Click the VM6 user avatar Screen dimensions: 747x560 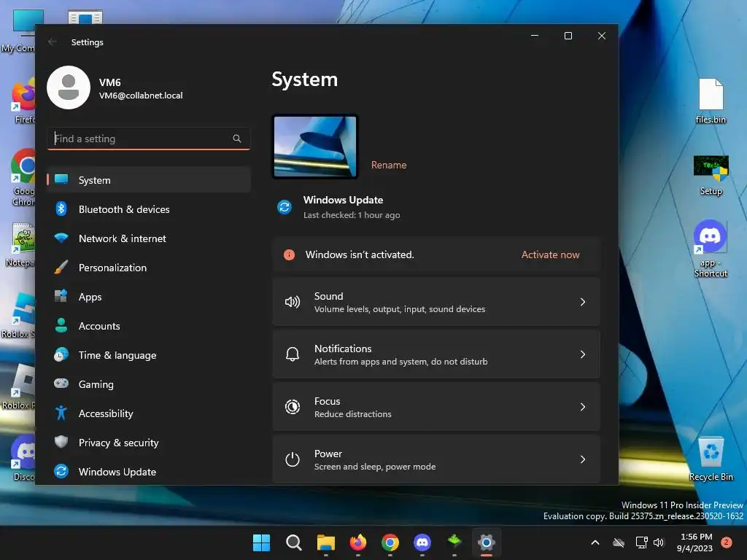click(69, 87)
